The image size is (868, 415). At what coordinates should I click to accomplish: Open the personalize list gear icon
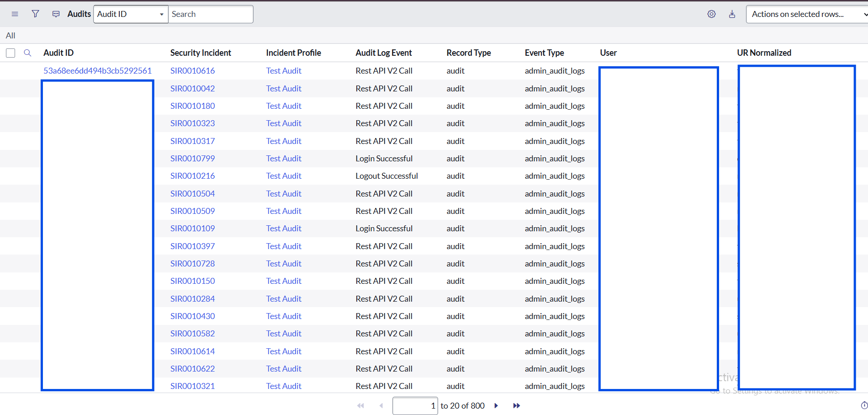click(x=711, y=14)
